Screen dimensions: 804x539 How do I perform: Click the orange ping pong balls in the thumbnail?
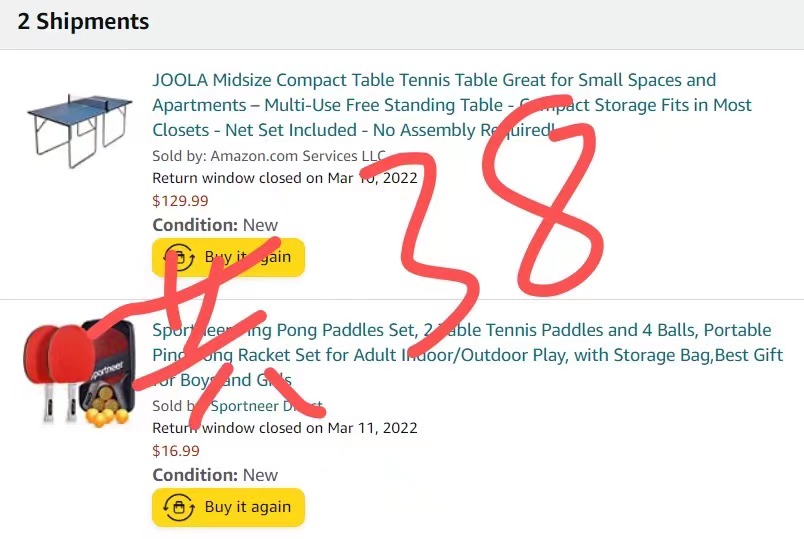[102, 413]
